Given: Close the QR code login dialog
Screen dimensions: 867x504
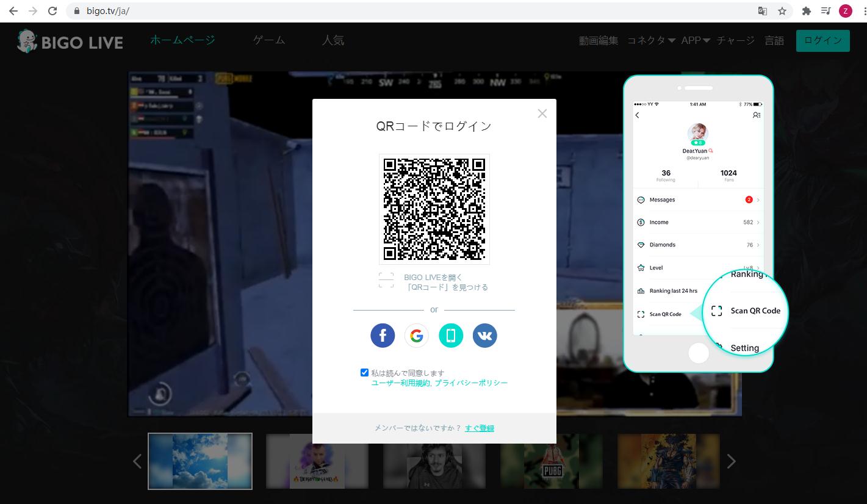Looking at the screenshot, I should tap(542, 113).
